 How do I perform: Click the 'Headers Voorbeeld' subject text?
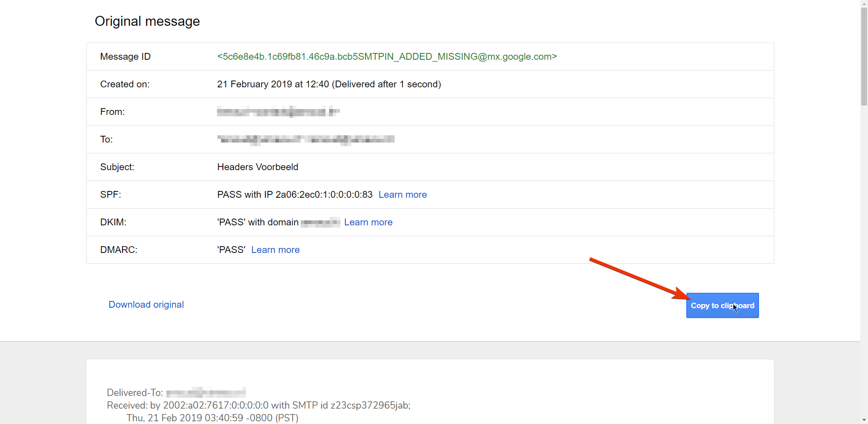click(258, 167)
